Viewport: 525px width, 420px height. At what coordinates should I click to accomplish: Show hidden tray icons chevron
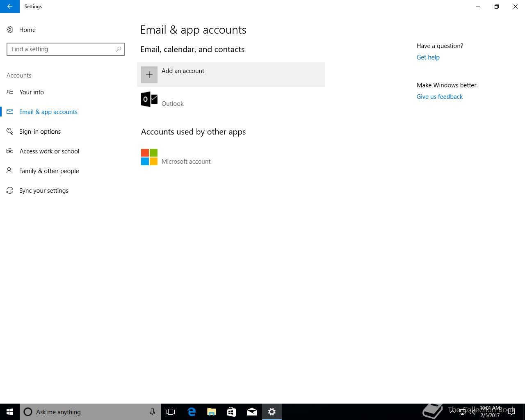click(x=452, y=411)
